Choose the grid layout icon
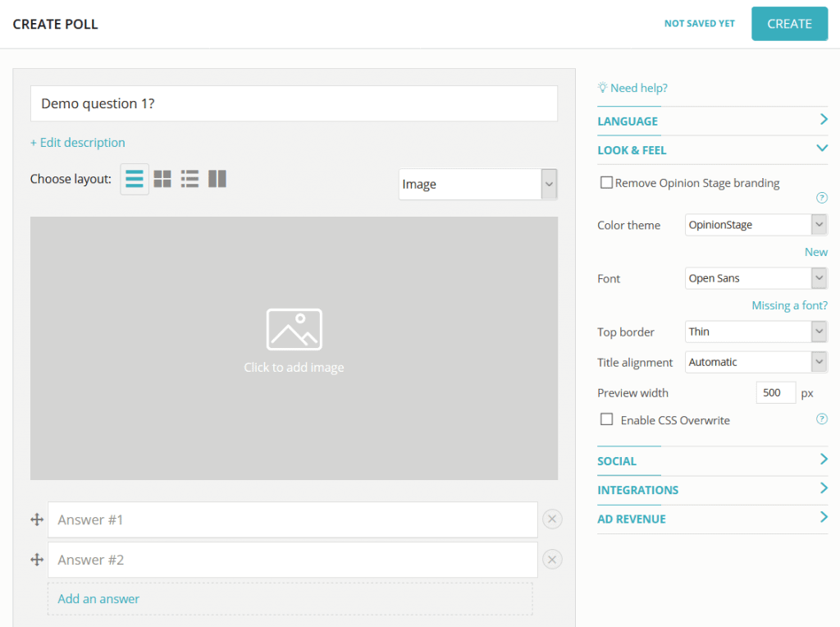Image resolution: width=840 pixels, height=627 pixels. coord(162,179)
